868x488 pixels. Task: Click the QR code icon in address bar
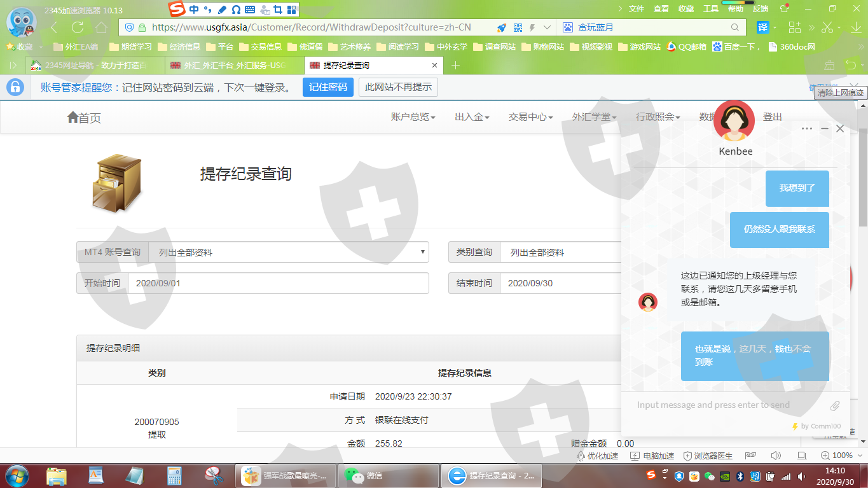click(518, 27)
